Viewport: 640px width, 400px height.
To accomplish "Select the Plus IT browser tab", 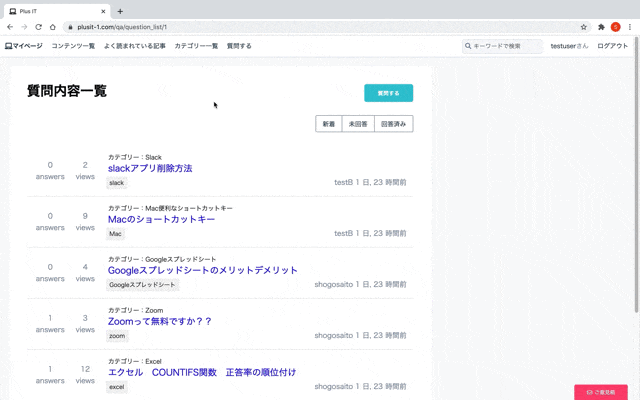I will pos(57,11).
